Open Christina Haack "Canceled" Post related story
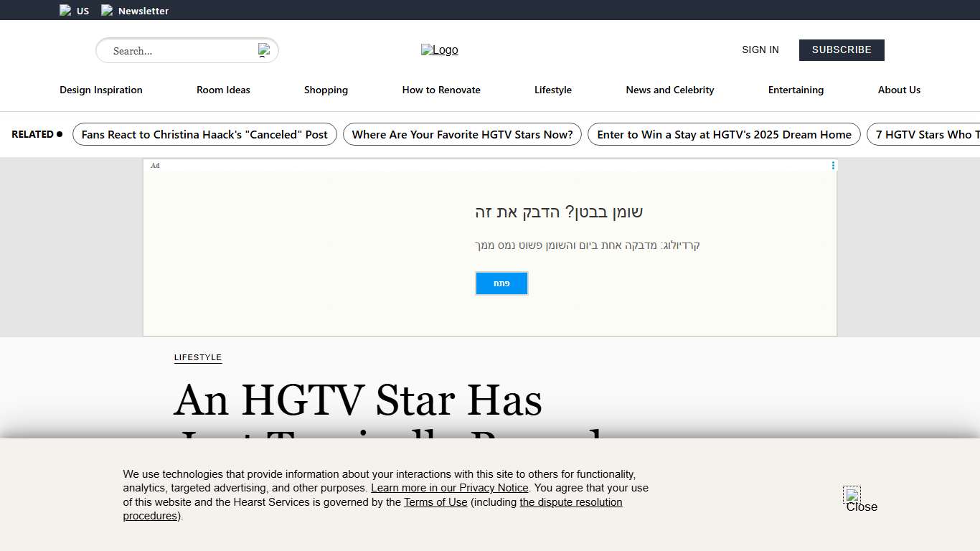980x551 pixels. [x=204, y=135]
